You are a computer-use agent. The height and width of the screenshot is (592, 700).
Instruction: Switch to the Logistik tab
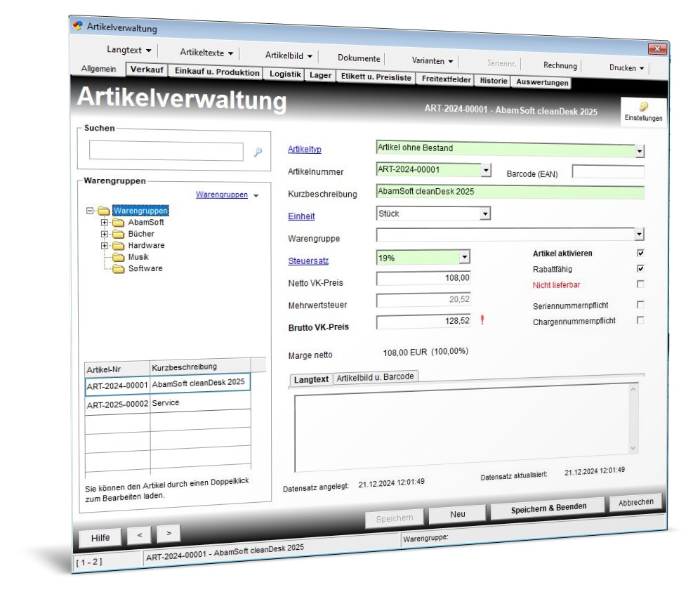click(x=285, y=74)
